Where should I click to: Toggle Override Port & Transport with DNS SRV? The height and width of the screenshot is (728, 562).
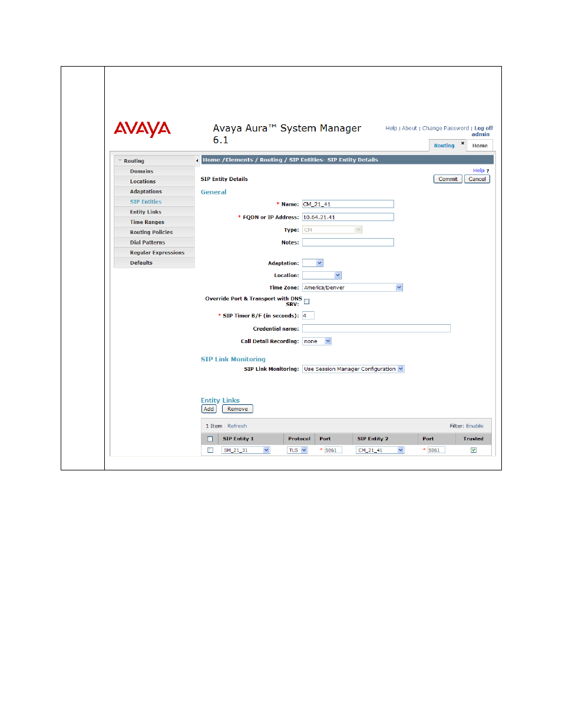coord(306,302)
